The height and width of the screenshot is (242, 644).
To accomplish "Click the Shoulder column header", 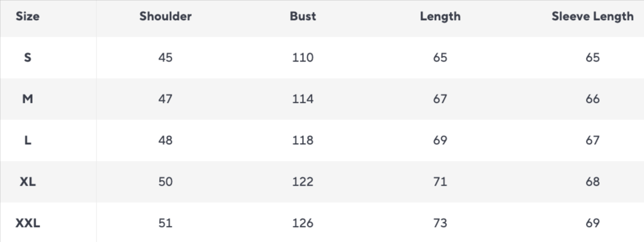I will coord(165,17).
